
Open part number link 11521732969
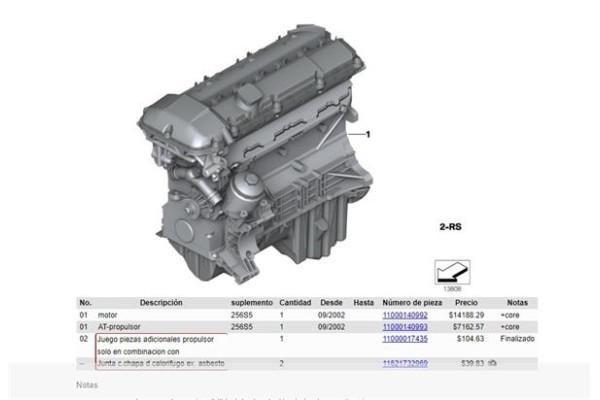coord(405,363)
